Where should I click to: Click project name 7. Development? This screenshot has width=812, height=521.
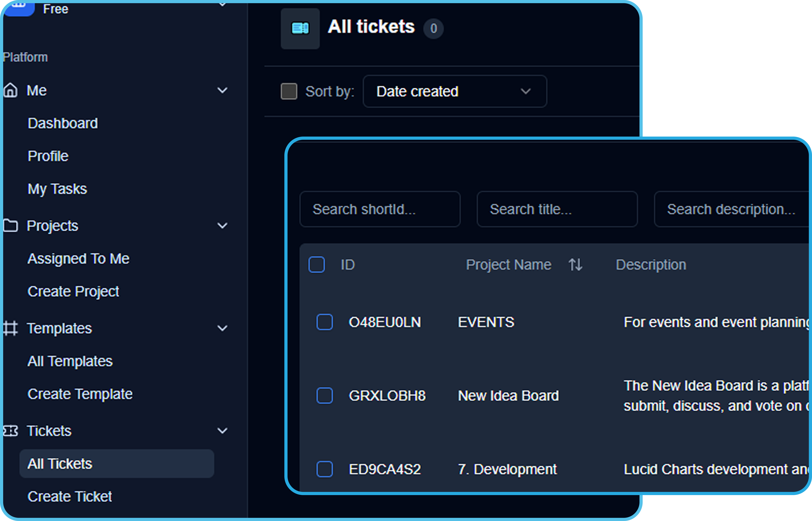(507, 470)
